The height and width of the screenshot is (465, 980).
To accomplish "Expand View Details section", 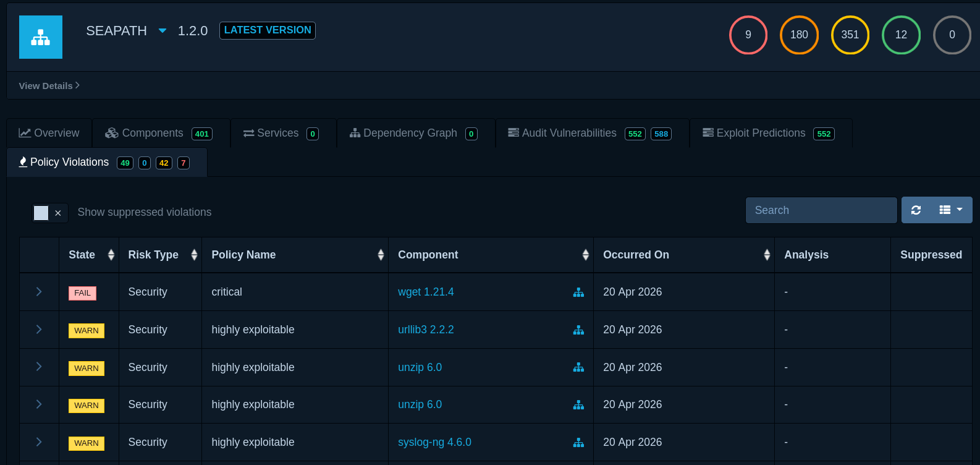I will pos(49,86).
